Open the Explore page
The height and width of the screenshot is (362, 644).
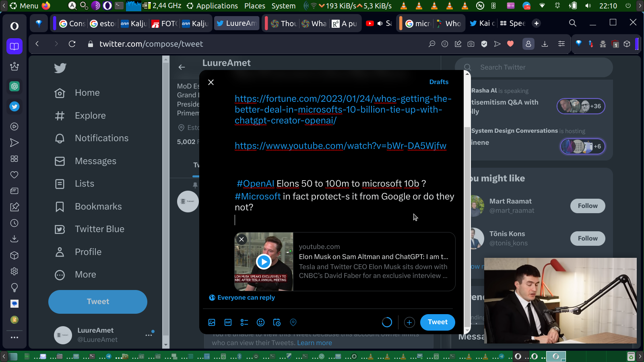click(x=80, y=116)
